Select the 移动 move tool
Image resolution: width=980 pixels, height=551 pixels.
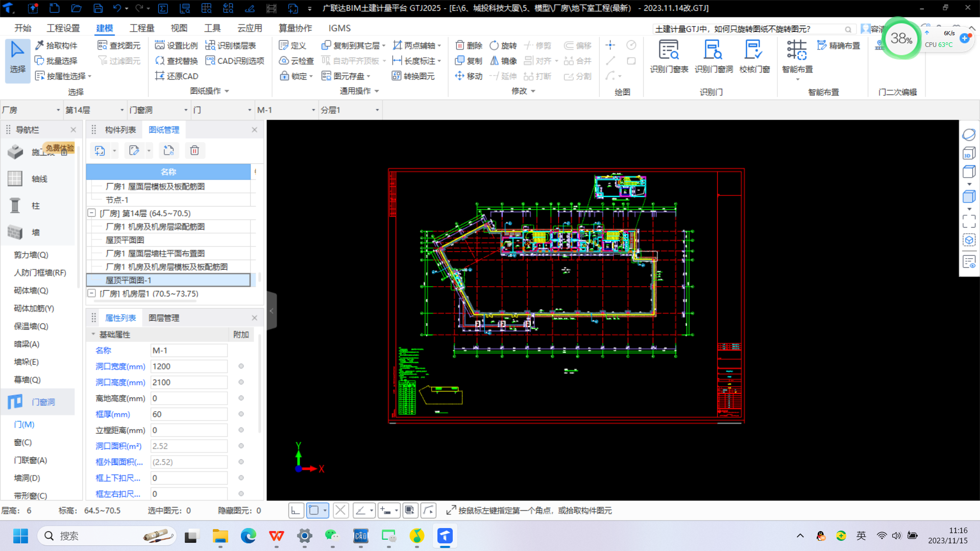469,76
